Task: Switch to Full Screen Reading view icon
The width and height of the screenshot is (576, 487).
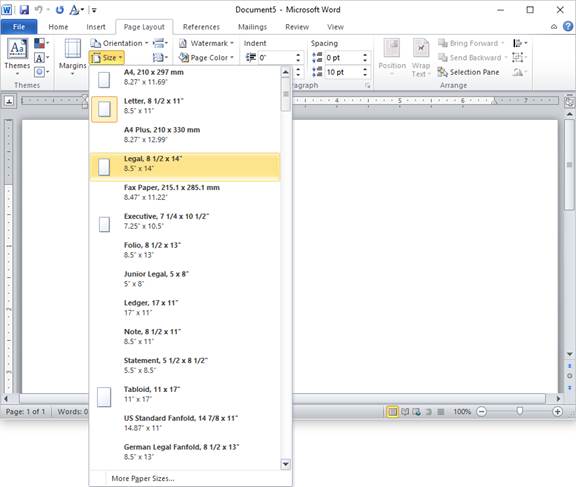Action: [x=405, y=412]
